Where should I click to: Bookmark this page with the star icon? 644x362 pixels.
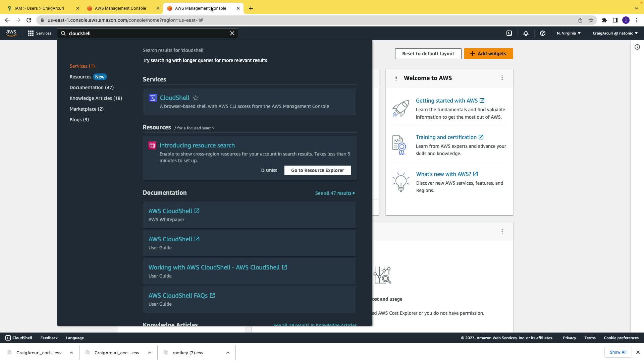tap(591, 20)
